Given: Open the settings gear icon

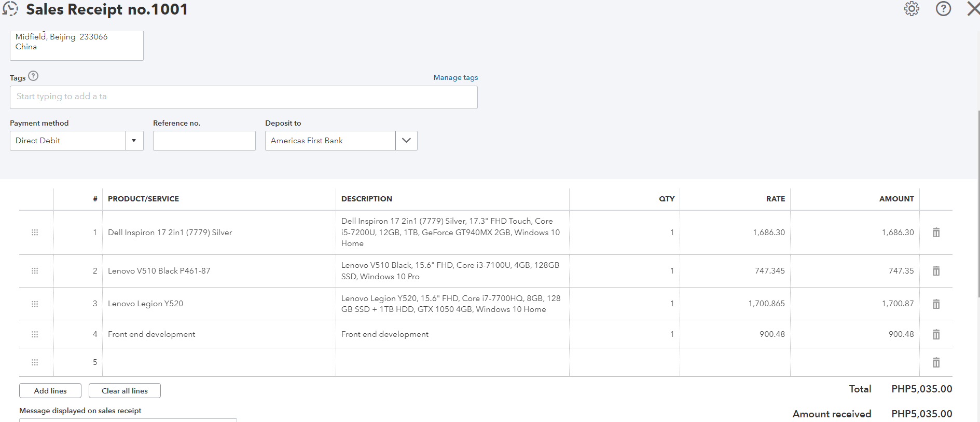Looking at the screenshot, I should point(912,9).
